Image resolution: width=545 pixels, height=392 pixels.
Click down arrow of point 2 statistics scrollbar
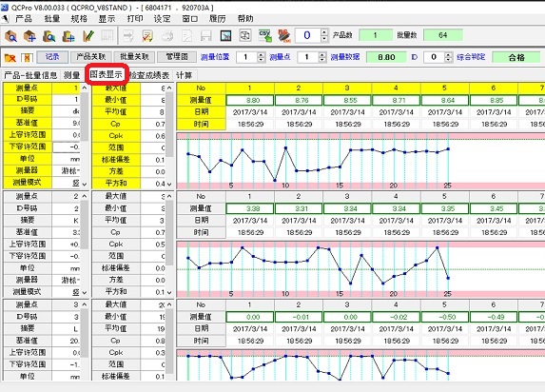(x=169, y=292)
